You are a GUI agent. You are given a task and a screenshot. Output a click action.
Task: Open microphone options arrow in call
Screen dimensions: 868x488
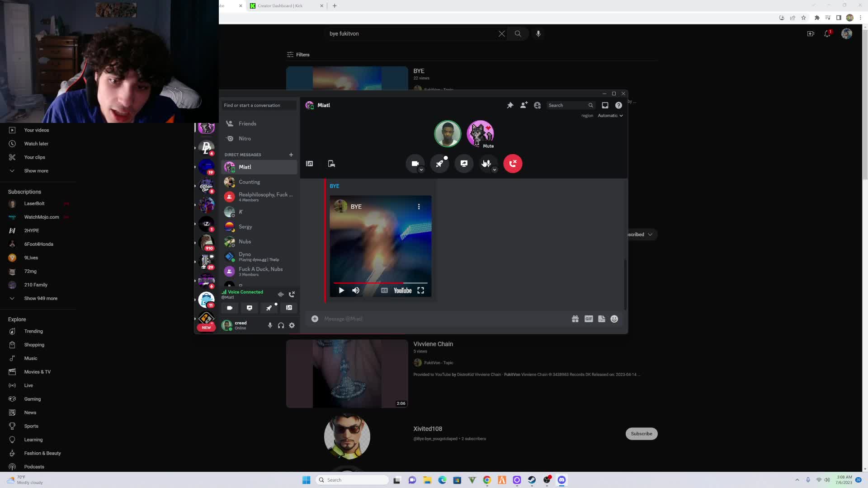point(495,170)
